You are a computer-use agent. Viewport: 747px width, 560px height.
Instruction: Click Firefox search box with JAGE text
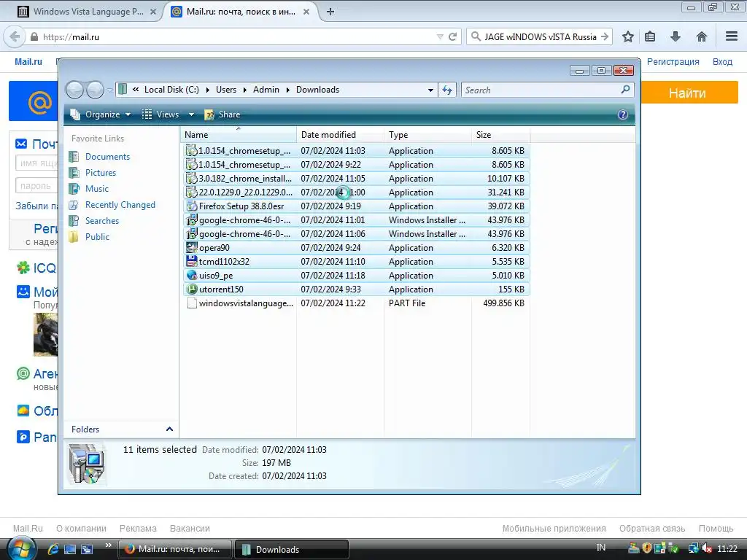540,36
